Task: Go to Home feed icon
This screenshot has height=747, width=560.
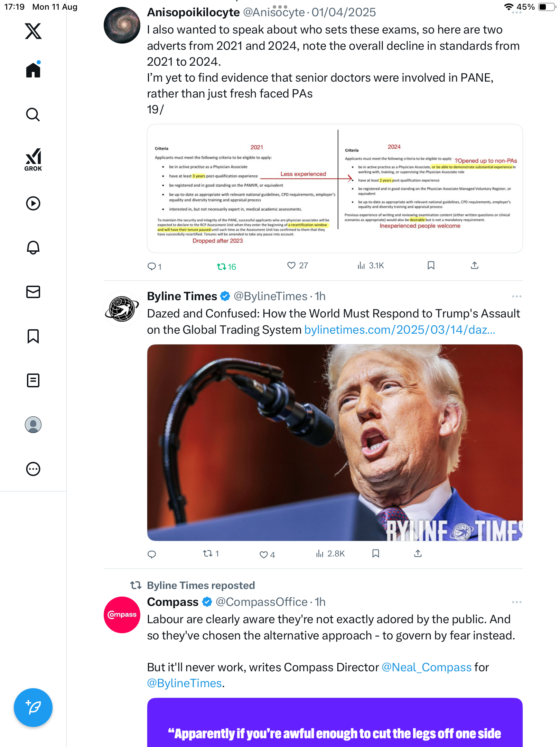Action: (33, 70)
